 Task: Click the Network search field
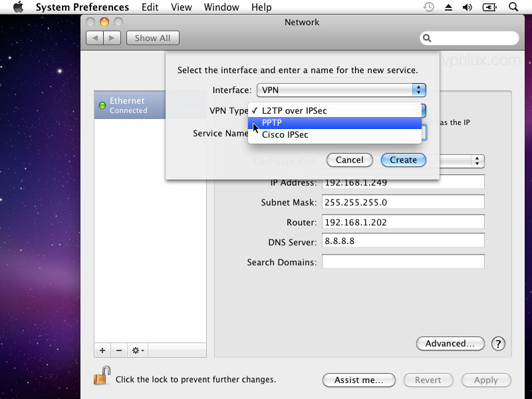tap(469, 39)
